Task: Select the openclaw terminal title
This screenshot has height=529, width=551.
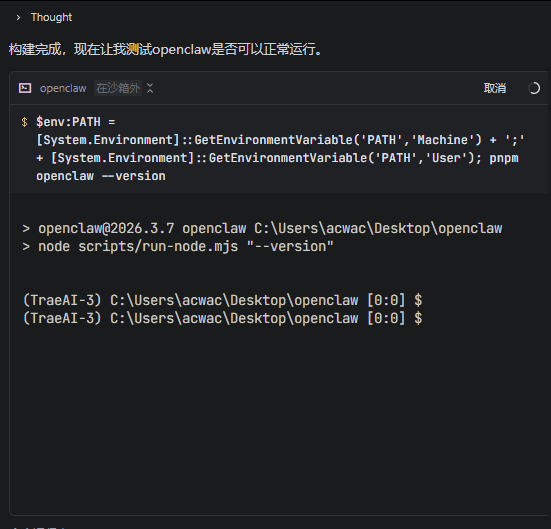Action: pos(63,88)
